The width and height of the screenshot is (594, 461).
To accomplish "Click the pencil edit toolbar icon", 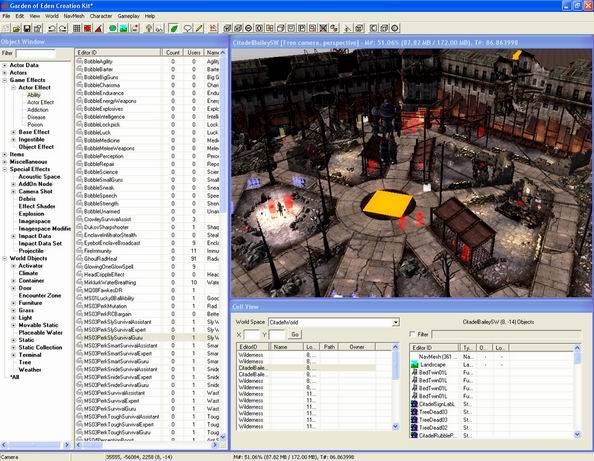I will (199, 28).
